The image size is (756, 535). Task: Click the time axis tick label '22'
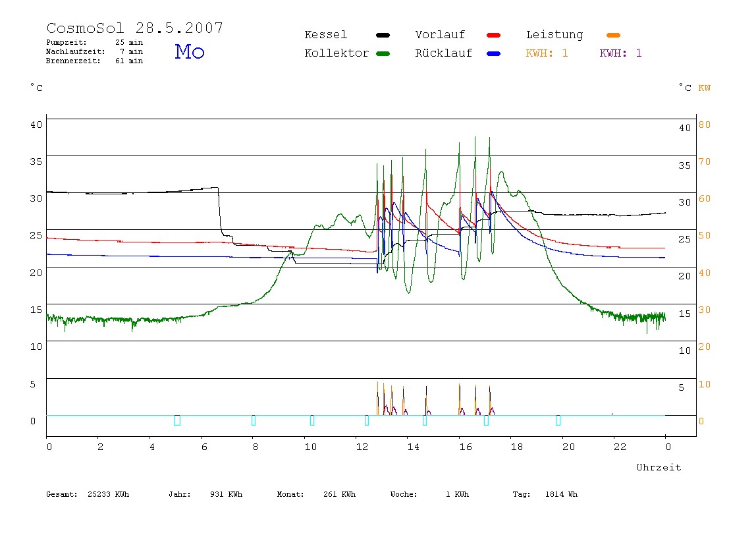pyautogui.click(x=620, y=447)
